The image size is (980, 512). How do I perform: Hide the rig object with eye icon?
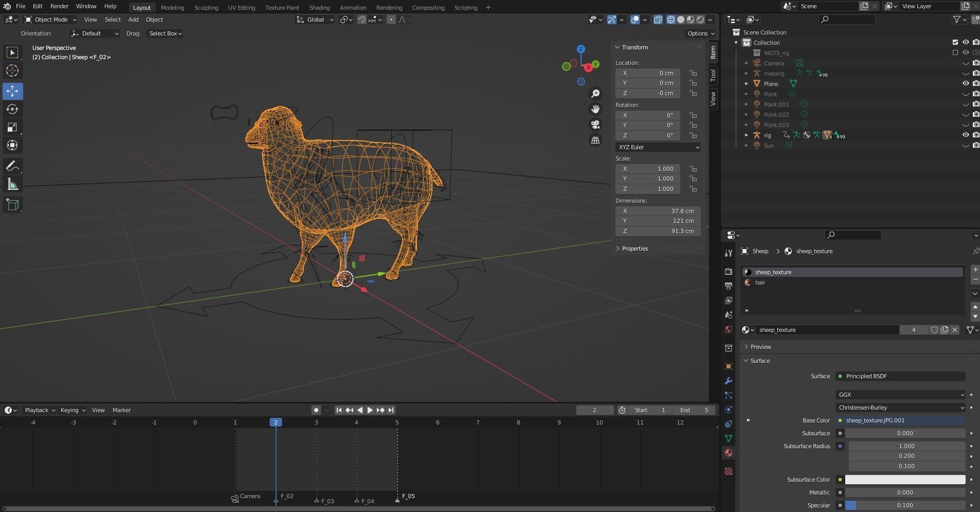pos(966,135)
